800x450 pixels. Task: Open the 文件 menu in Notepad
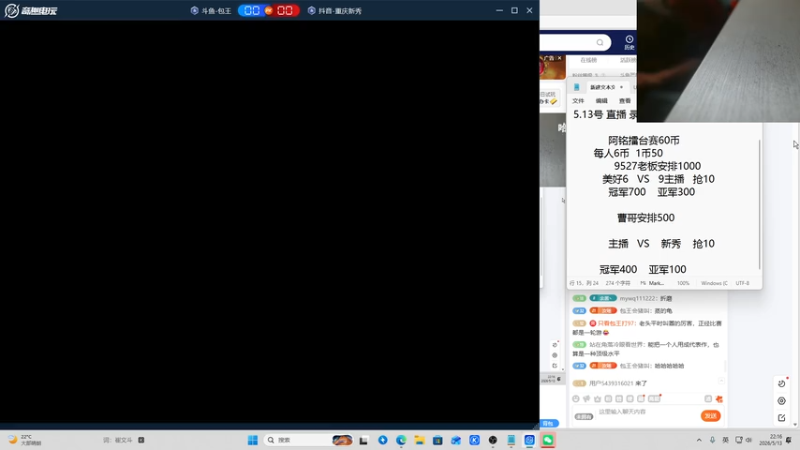pos(578,101)
